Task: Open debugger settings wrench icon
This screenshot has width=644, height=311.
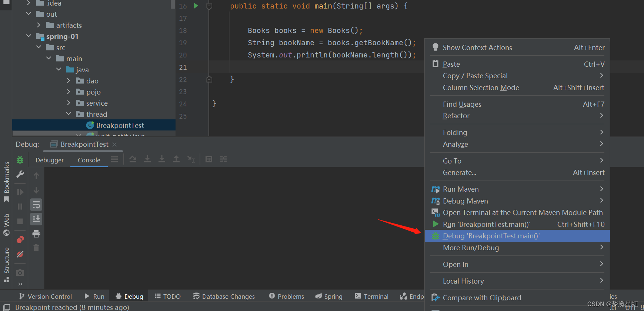Action: pyautogui.click(x=20, y=174)
